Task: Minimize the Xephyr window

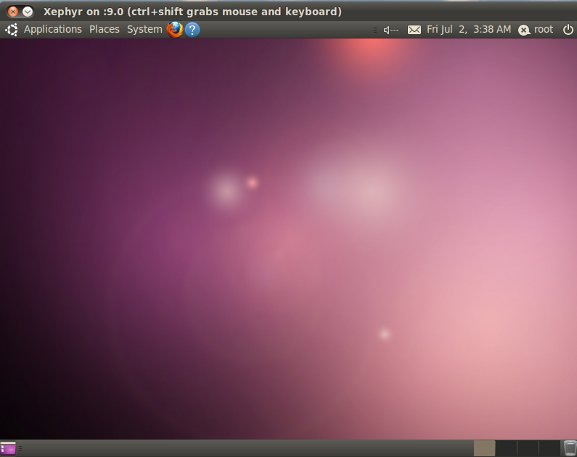Action: 27,12
